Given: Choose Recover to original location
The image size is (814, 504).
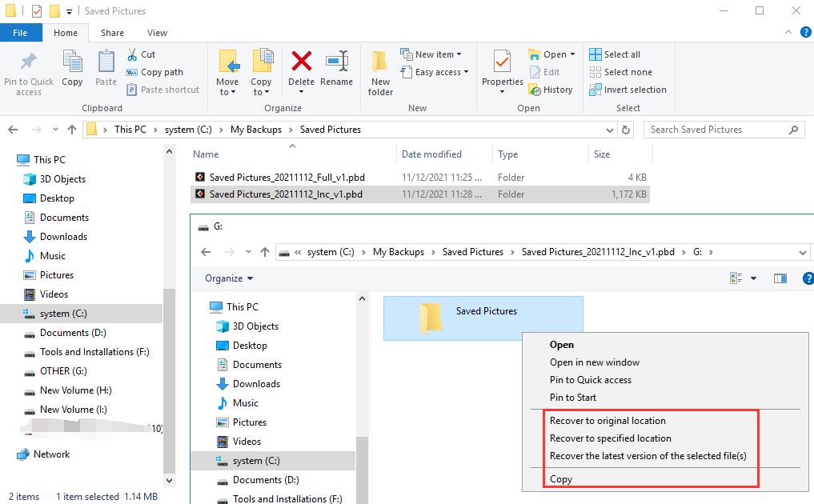Looking at the screenshot, I should pyautogui.click(x=607, y=421).
